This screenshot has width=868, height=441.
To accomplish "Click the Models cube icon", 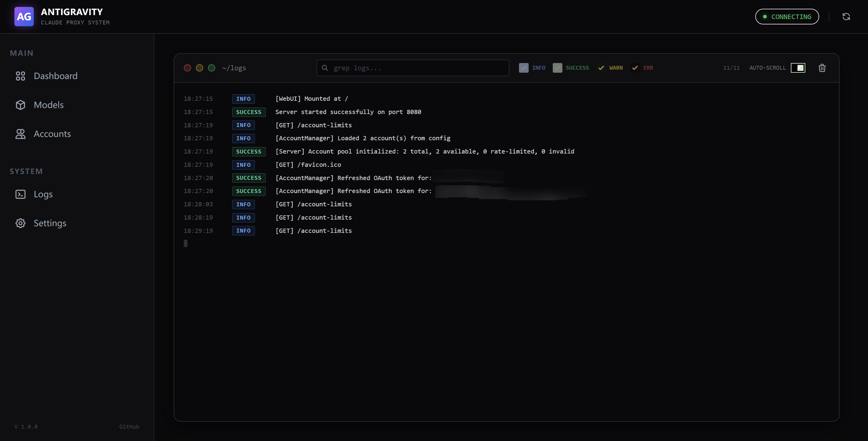I will [20, 105].
